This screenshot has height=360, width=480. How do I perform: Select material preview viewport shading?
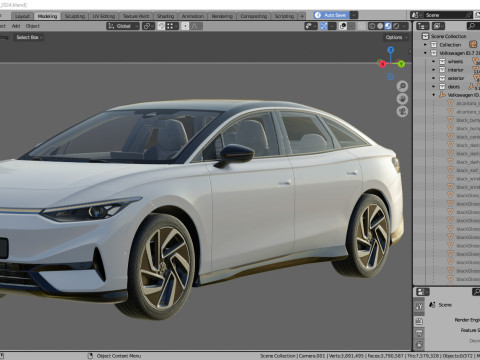(x=388, y=26)
